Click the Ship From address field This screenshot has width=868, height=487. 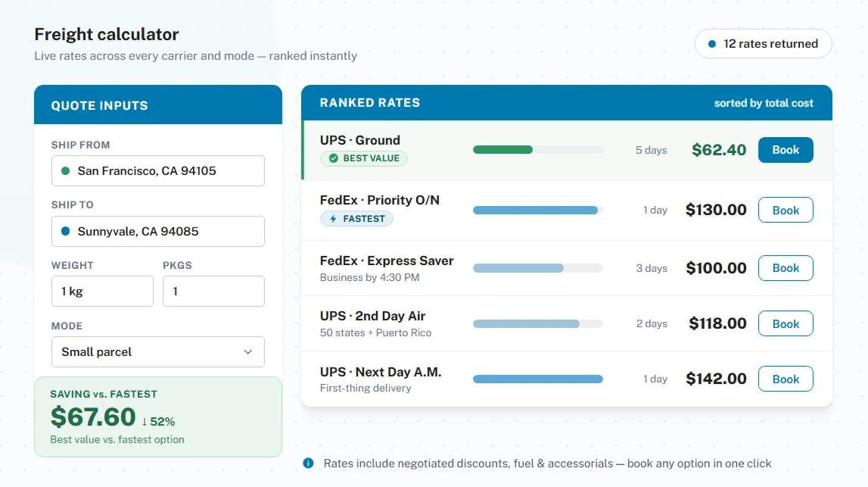point(157,170)
